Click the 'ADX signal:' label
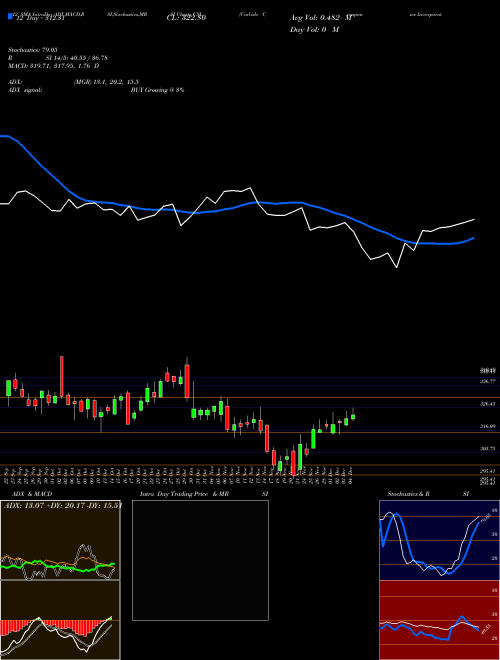This screenshot has height=660, width=500. click(25, 90)
